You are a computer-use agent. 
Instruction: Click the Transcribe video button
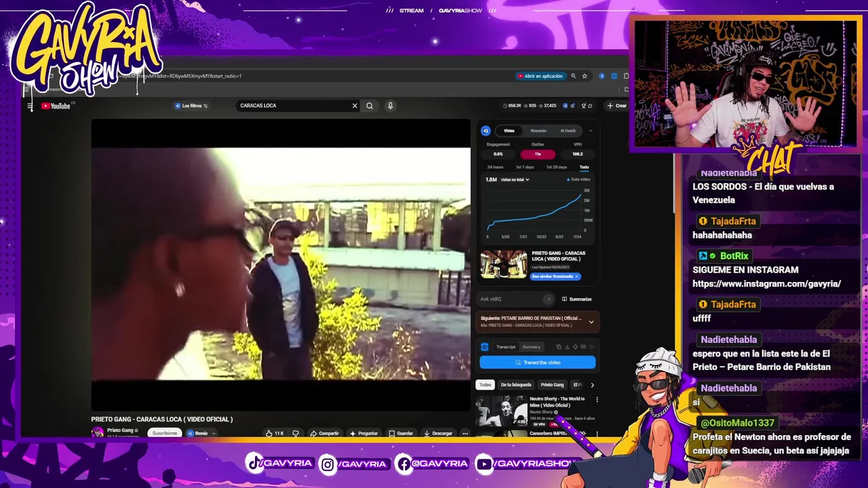538,363
